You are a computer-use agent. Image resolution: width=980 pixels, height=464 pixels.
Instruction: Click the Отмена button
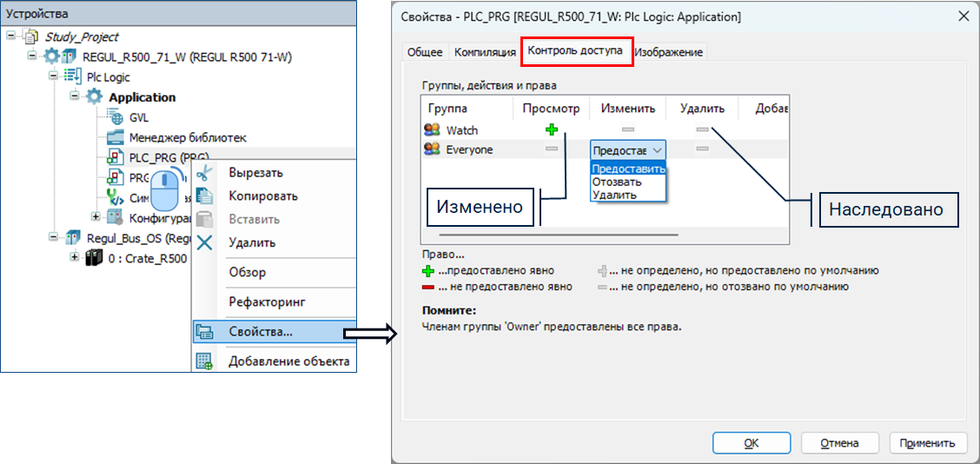coord(838,443)
